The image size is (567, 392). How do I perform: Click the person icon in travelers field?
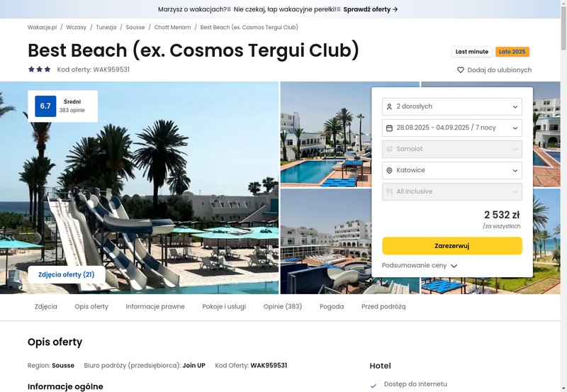389,106
